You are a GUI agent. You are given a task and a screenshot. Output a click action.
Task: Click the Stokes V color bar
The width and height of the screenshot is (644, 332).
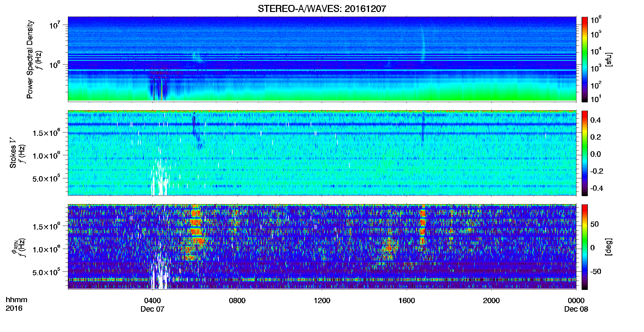585,153
